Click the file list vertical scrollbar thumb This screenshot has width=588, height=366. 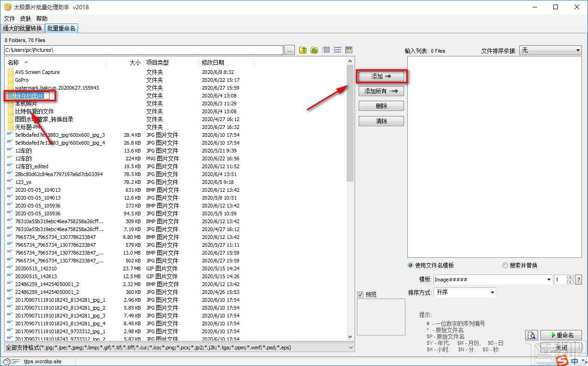click(350, 122)
